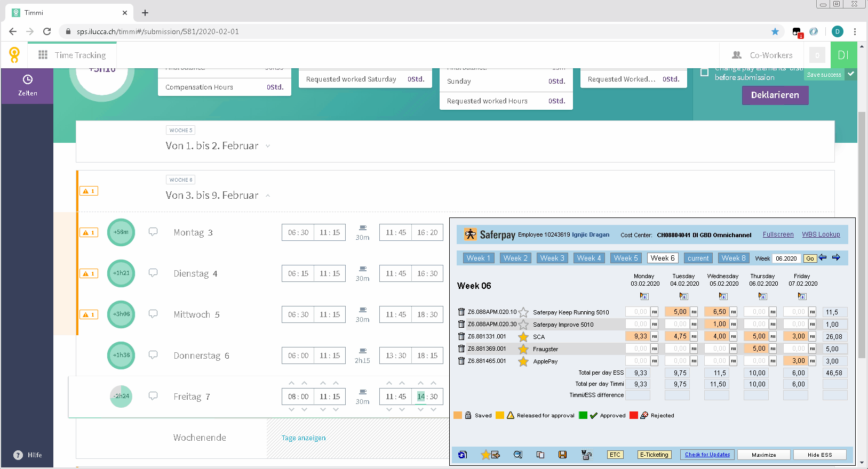Decrease the Freitag 08:00 start hour
The height and width of the screenshot is (469, 868).
291,409
